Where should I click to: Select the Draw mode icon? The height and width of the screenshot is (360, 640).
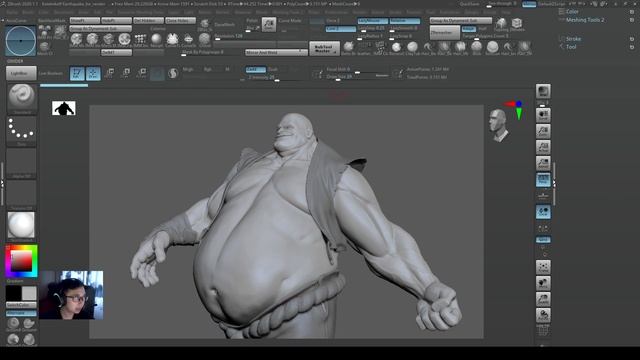tap(93, 73)
